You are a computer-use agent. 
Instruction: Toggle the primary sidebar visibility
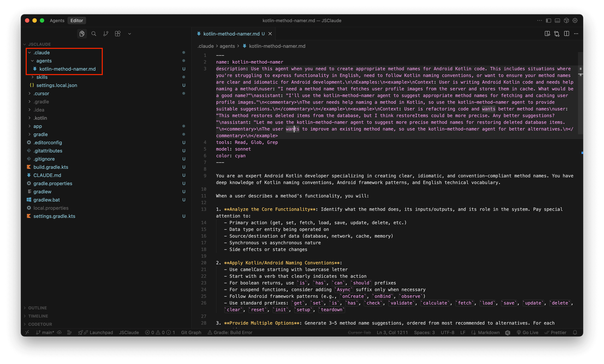coord(548,21)
